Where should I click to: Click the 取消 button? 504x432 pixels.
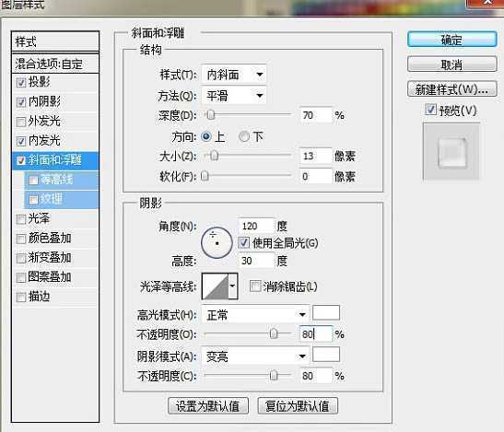pyautogui.click(x=451, y=64)
